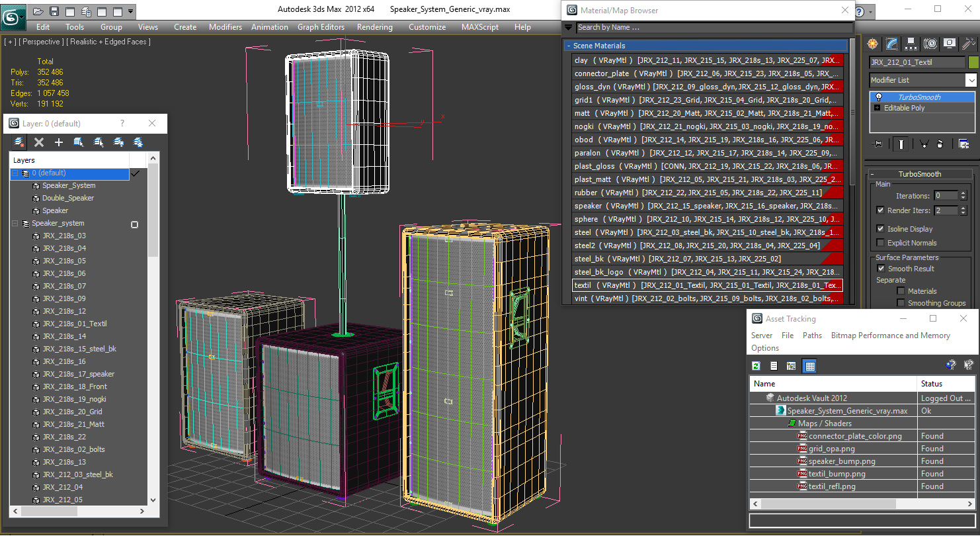Collapse the TurboSmooth rollout minus

click(872, 174)
